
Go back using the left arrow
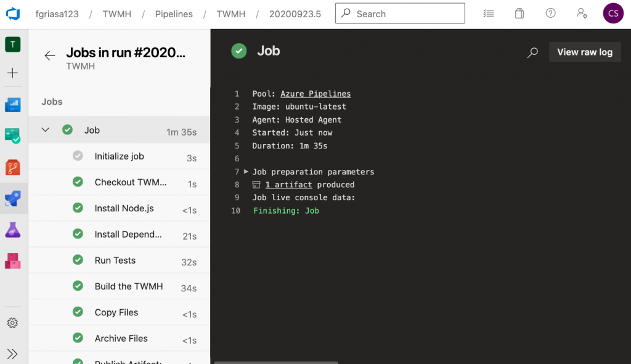click(x=50, y=55)
